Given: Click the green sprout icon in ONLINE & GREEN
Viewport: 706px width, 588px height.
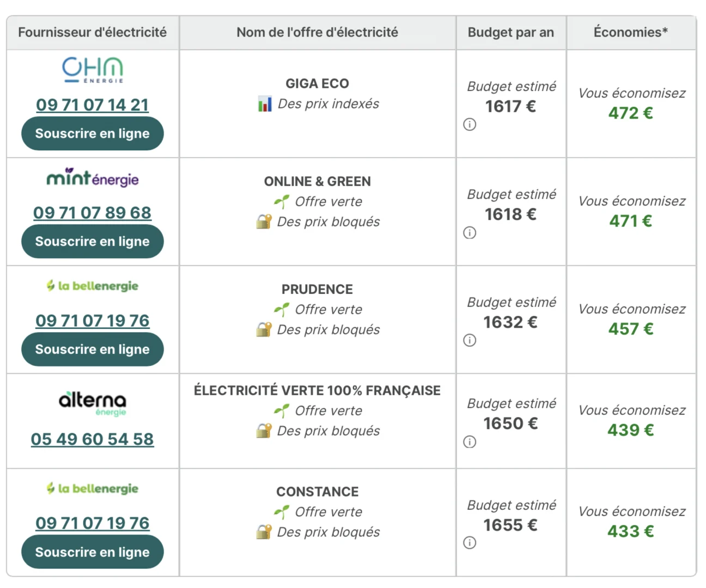Looking at the screenshot, I should pos(281,201).
